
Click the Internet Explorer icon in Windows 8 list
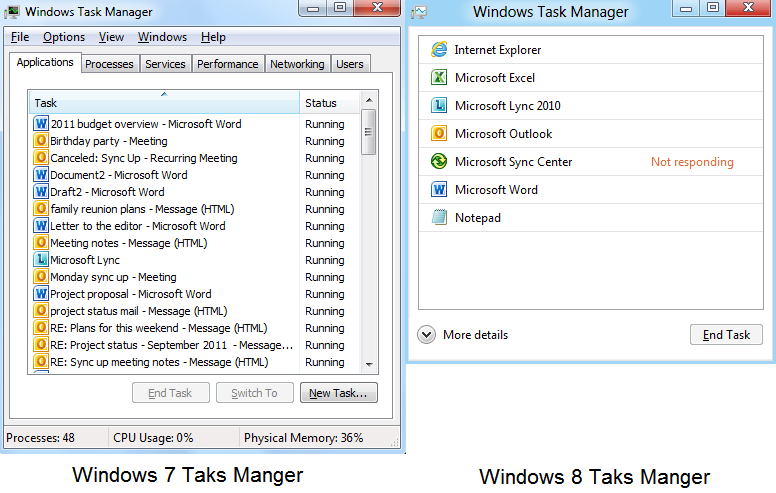pos(439,49)
